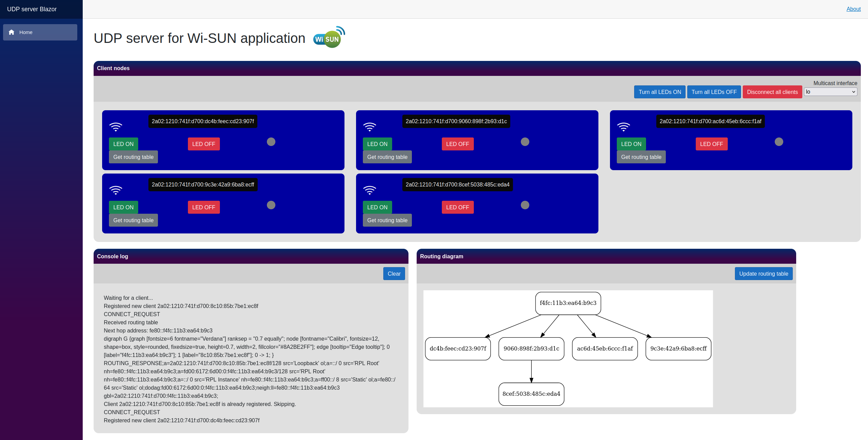Get routing table for node 9c3e:42a9:6ba8:ecff
Image resolution: width=868 pixels, height=440 pixels.
coord(133,220)
